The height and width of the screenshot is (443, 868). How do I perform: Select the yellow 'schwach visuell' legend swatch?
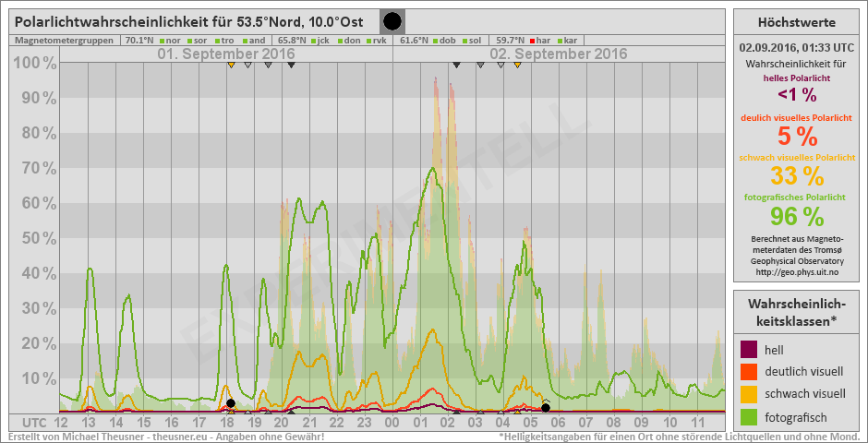[x=750, y=395]
